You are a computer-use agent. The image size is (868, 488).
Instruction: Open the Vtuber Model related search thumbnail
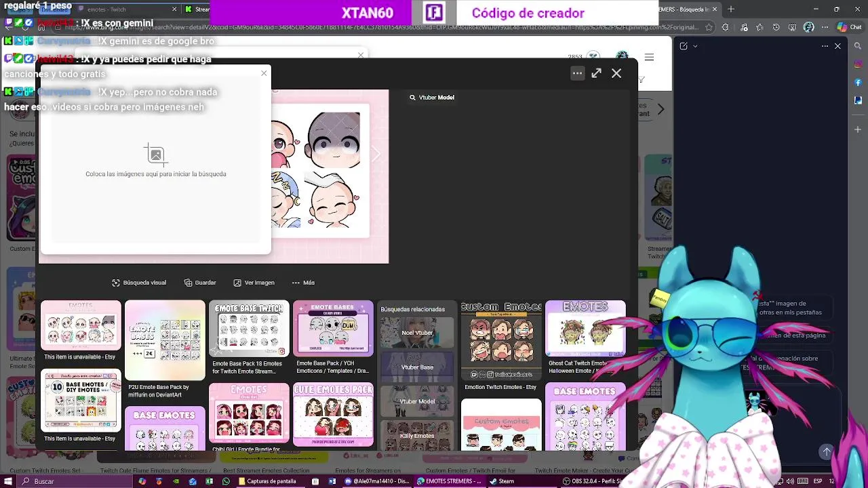click(417, 401)
